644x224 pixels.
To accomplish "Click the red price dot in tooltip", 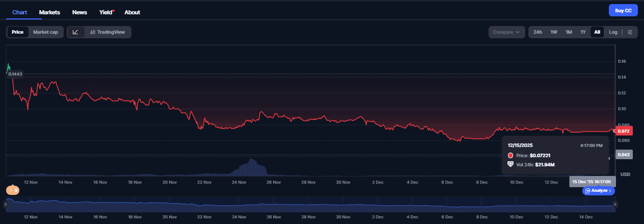I will click(x=511, y=155).
